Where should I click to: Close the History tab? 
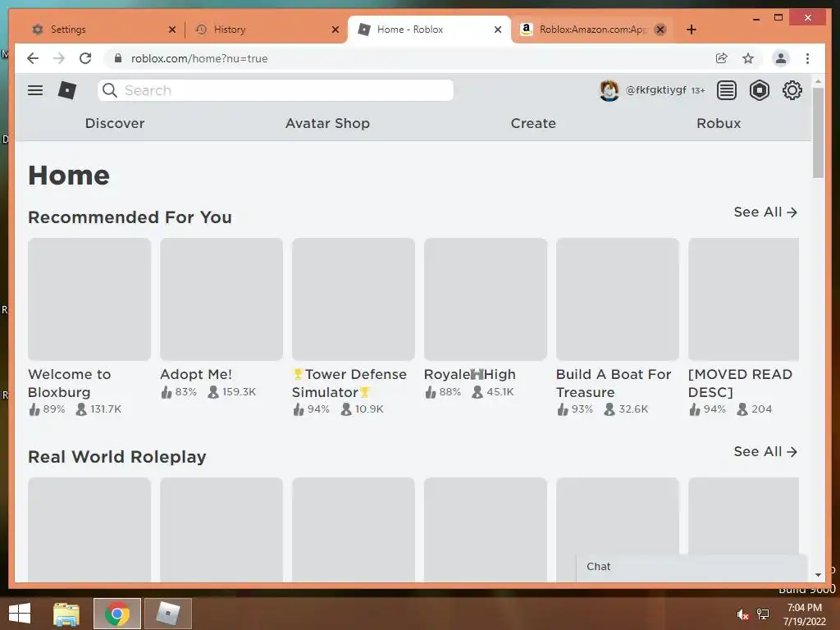pos(336,30)
